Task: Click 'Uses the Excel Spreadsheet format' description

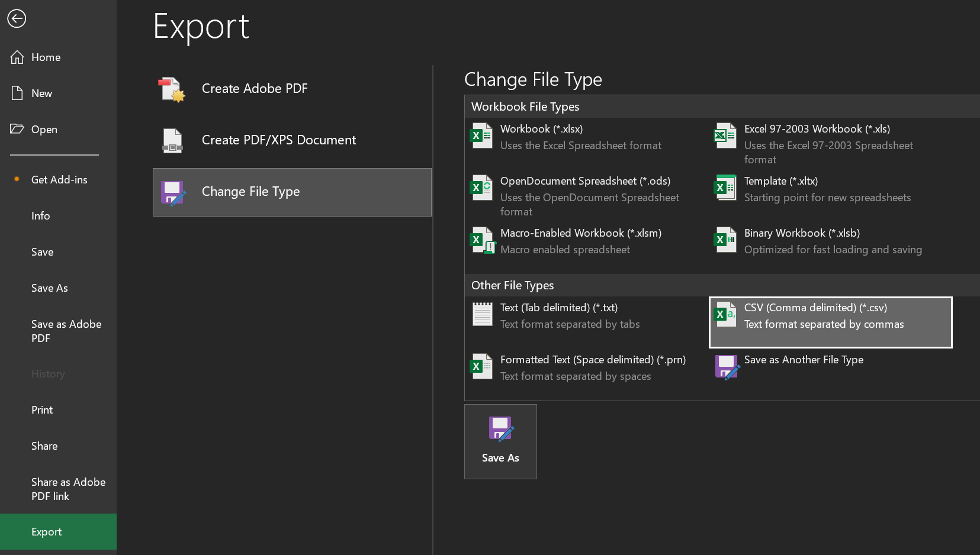Action: coord(581,146)
